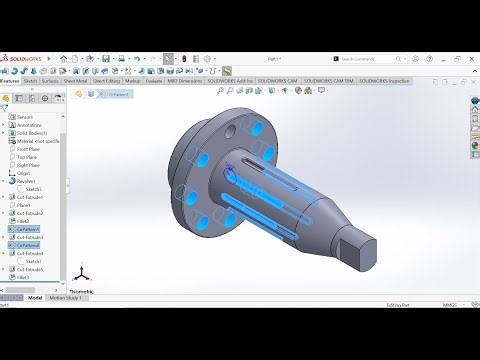Screen dimensions: 480x360
Task: Open PropertyManager panel tab
Action: [19, 98]
